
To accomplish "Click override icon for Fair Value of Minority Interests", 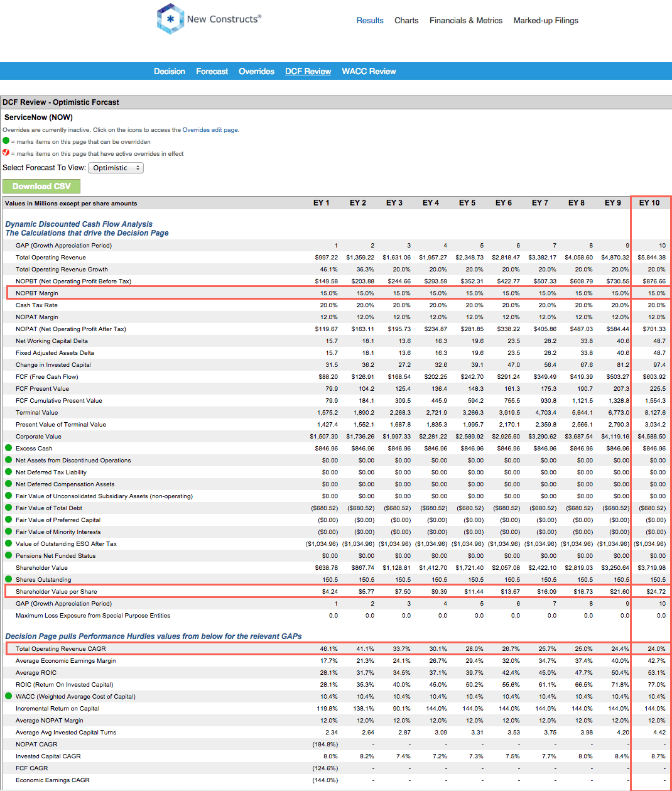I will click(9, 532).
